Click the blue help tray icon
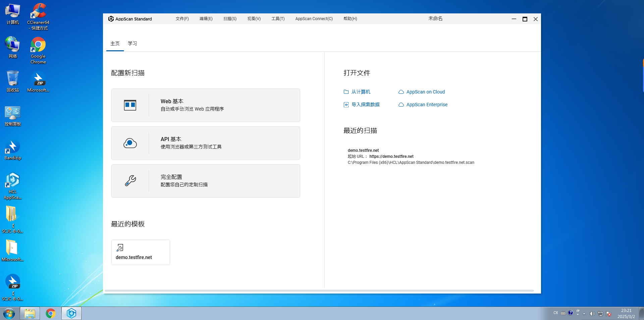The width and height of the screenshot is (644, 320). tap(571, 313)
